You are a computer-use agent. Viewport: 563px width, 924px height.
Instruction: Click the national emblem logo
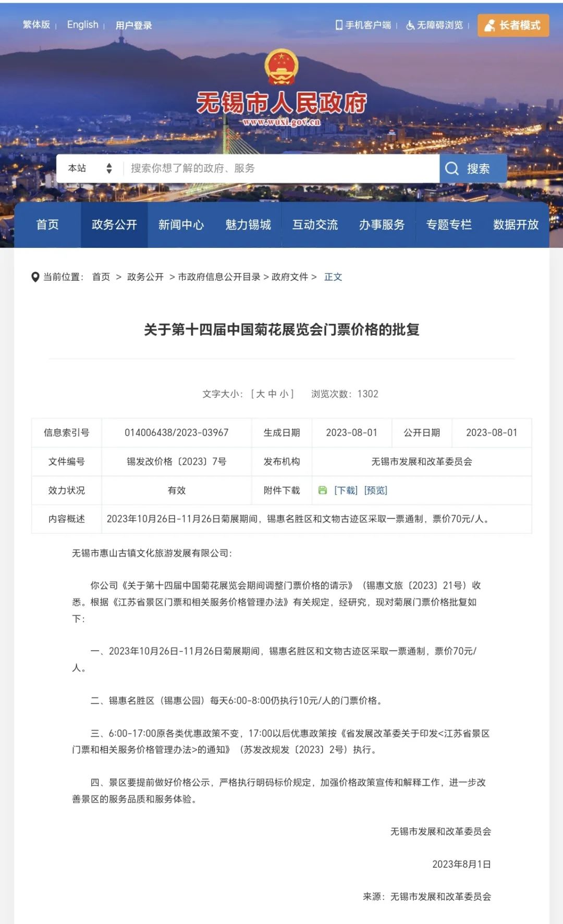(x=281, y=67)
